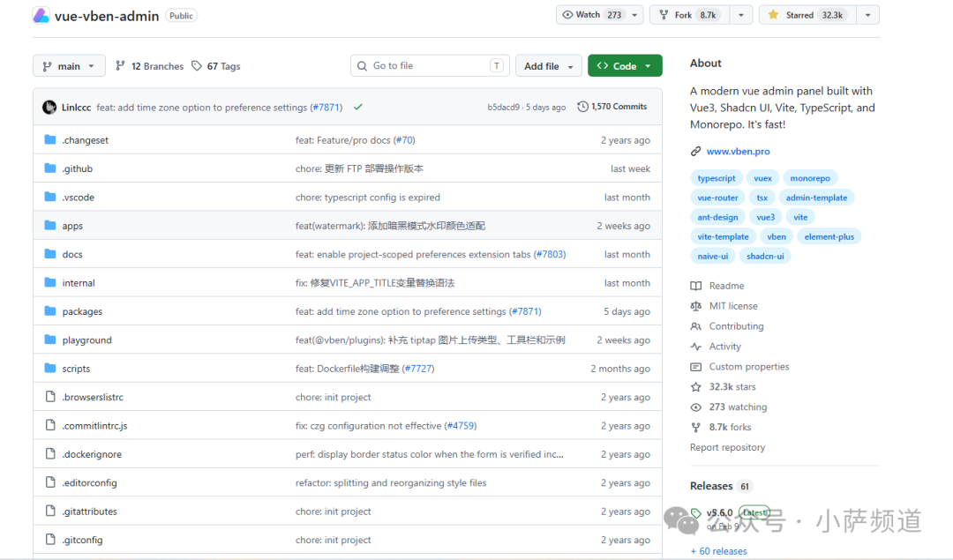Image resolution: width=953 pixels, height=560 pixels.
Task: Click the monorepo topic tag
Action: (809, 178)
